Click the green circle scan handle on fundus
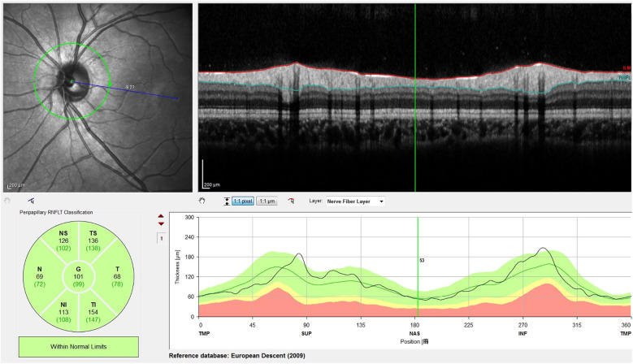 pyautogui.click(x=110, y=84)
